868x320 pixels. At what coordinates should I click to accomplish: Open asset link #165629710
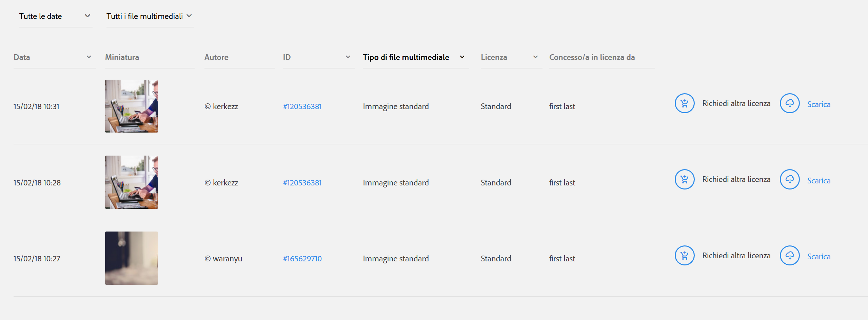tap(302, 259)
